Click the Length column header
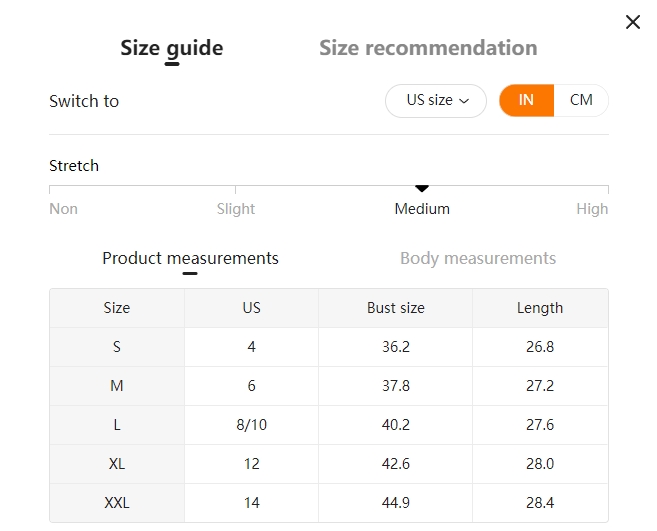Viewport: 657px width, 531px height. (540, 308)
